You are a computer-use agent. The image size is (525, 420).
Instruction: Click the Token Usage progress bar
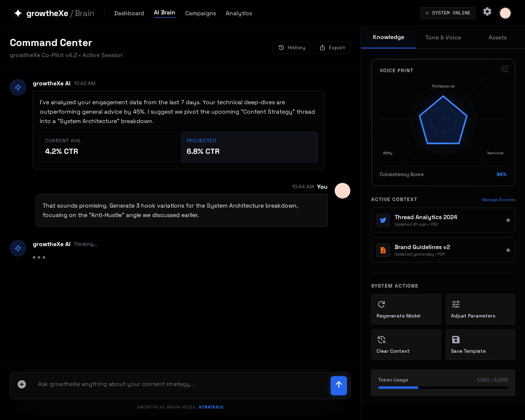coord(443,388)
